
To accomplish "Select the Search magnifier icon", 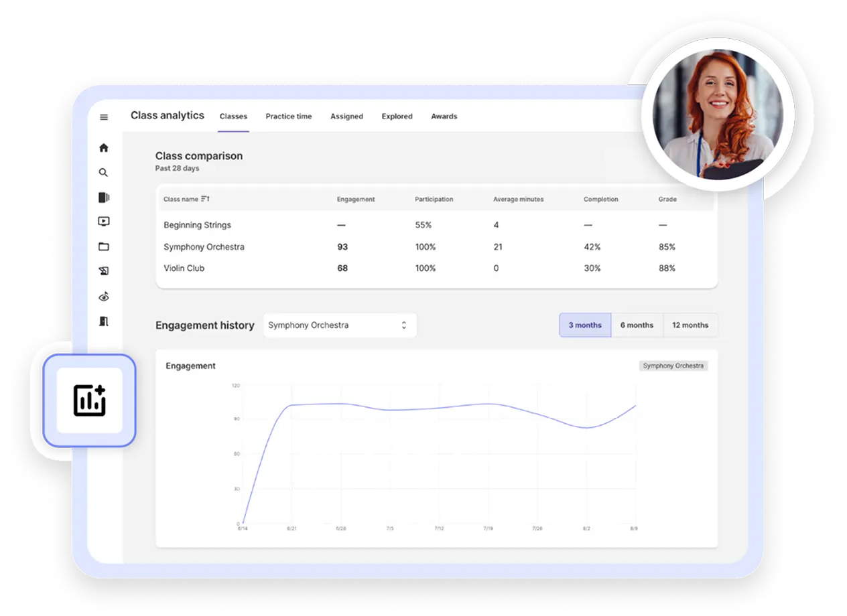I will [x=104, y=172].
